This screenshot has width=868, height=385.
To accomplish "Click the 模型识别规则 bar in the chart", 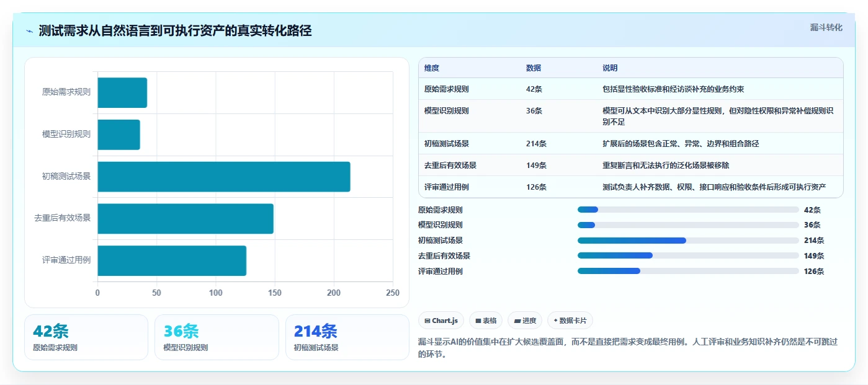I will pos(119,135).
